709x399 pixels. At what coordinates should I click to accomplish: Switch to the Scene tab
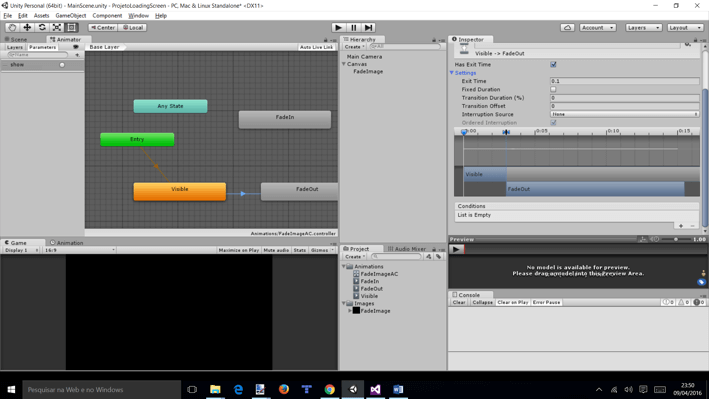click(16, 39)
